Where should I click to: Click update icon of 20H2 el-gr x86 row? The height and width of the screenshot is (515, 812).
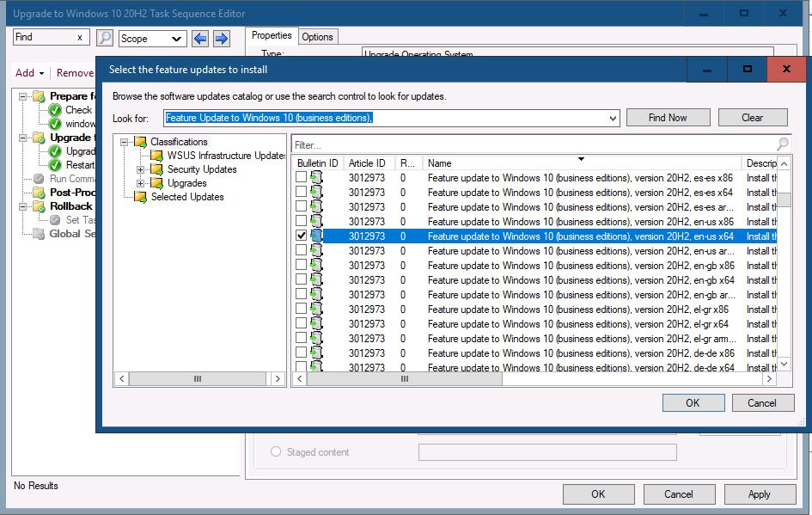point(316,309)
